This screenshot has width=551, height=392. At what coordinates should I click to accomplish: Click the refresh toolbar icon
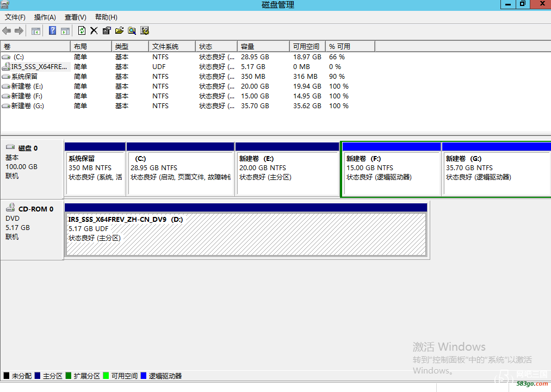[x=82, y=30]
